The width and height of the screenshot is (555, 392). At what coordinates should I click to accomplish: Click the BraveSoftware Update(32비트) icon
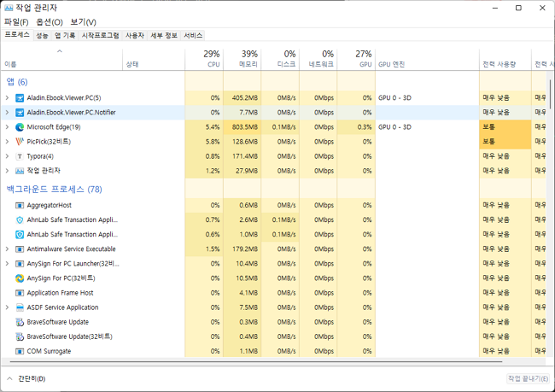click(x=20, y=336)
